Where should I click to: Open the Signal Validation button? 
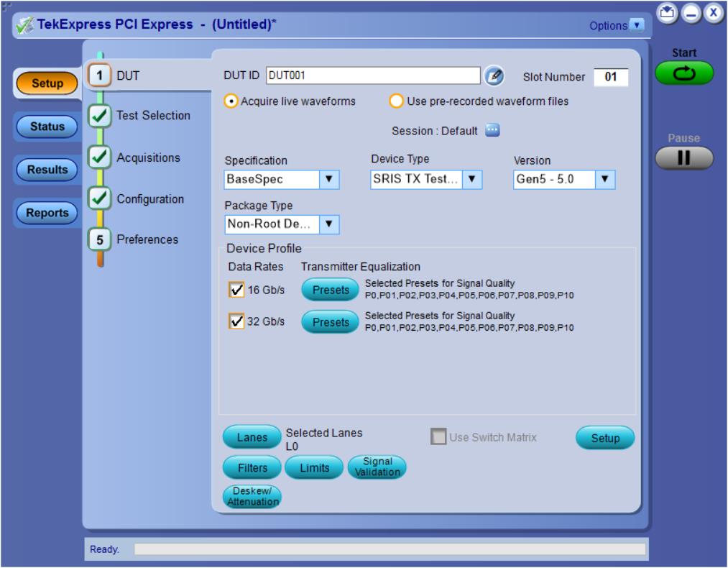378,467
